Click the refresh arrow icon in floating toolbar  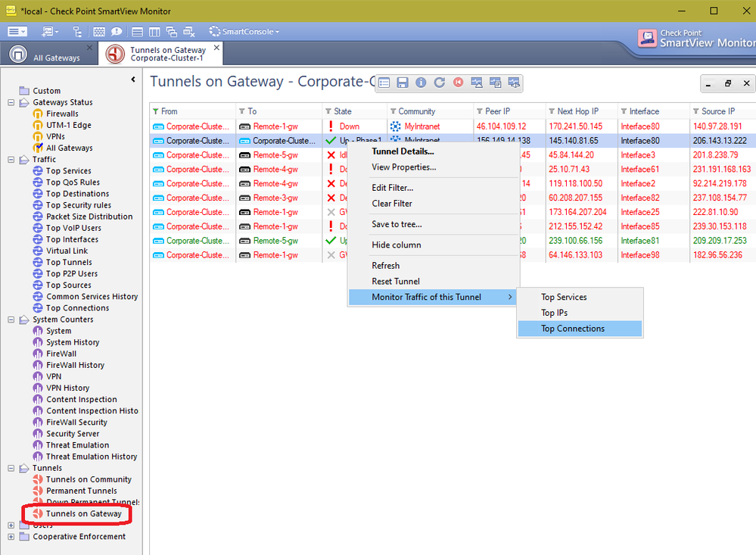(x=439, y=83)
